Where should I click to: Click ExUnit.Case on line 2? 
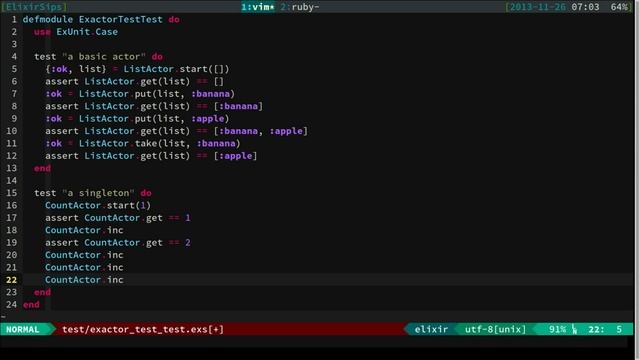click(87, 32)
